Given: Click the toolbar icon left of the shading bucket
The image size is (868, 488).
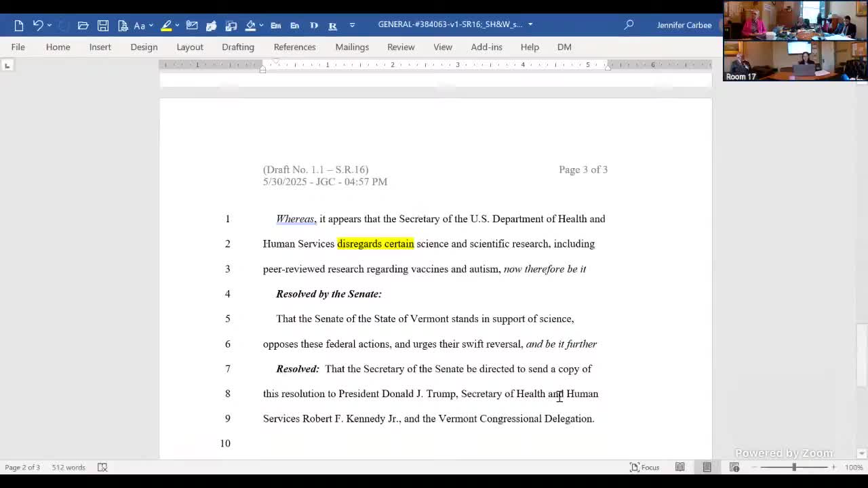Looking at the screenshot, I should (x=231, y=25).
